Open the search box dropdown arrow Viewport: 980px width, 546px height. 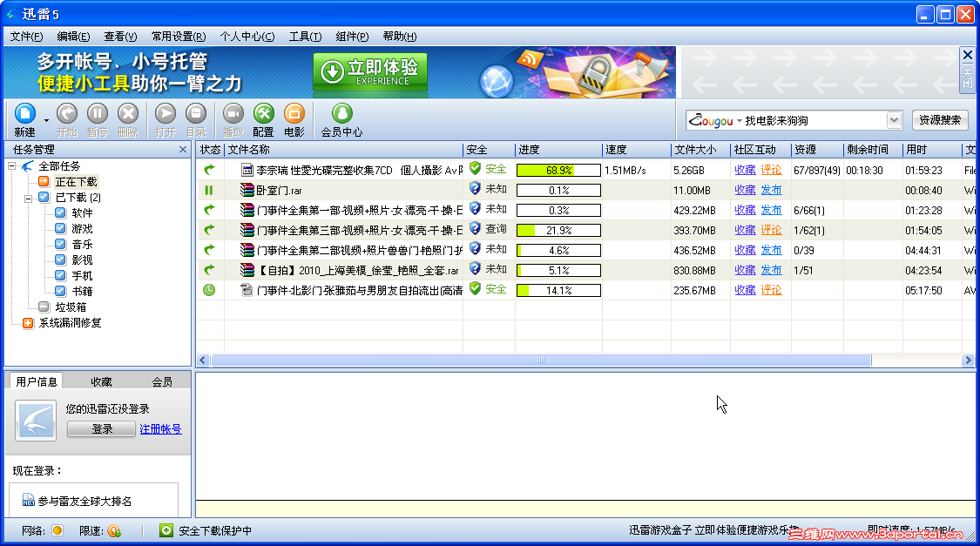click(x=894, y=120)
